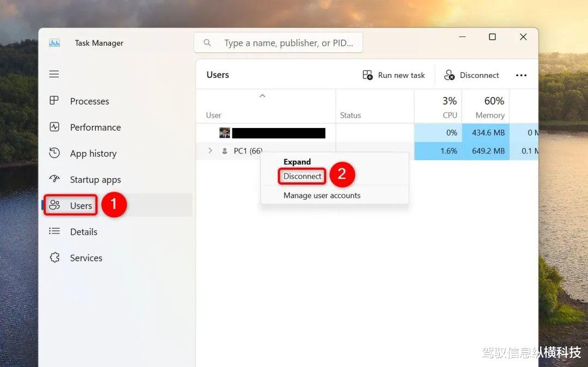Choose Disconnect in the context menu
The height and width of the screenshot is (367, 588).
302,176
